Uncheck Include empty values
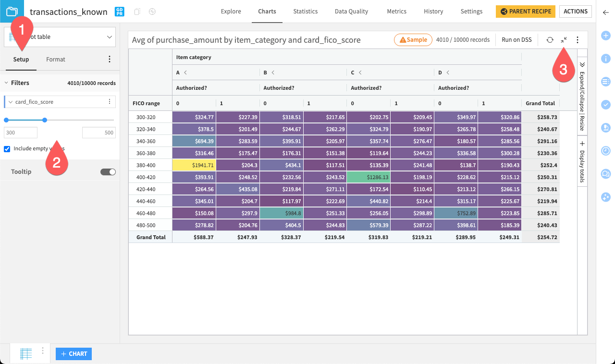The height and width of the screenshot is (364, 615). tap(7, 149)
